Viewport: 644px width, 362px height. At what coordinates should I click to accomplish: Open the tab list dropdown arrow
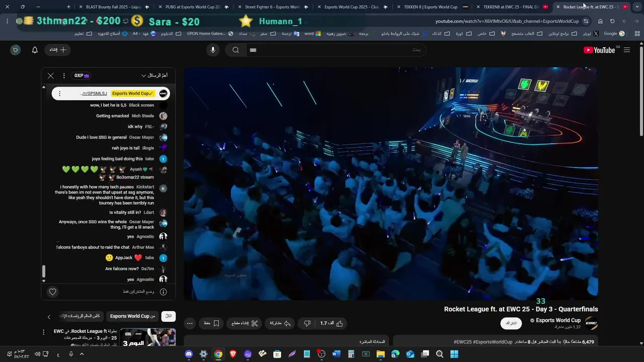coord(637,7)
